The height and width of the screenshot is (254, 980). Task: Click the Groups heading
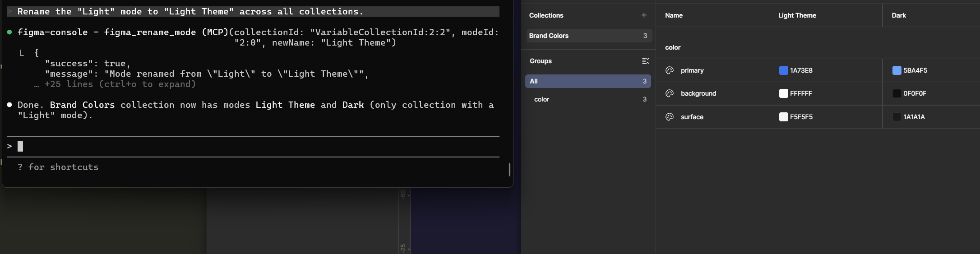[x=541, y=61]
